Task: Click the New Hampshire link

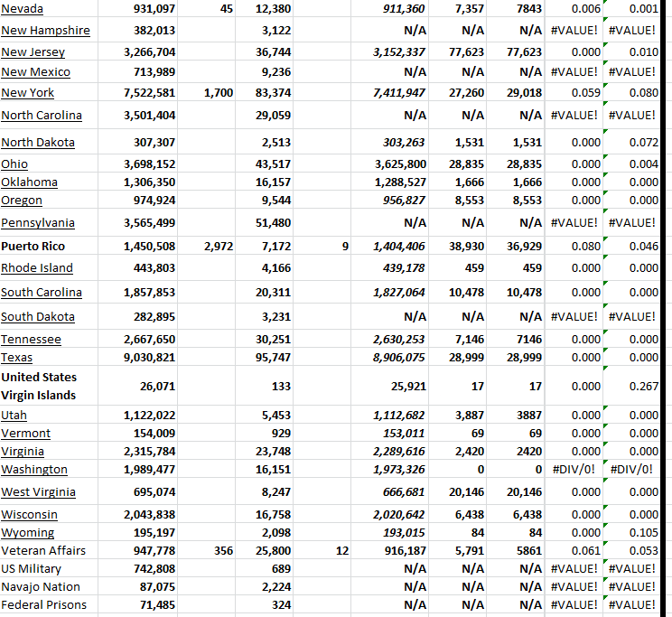Action: pos(45,31)
